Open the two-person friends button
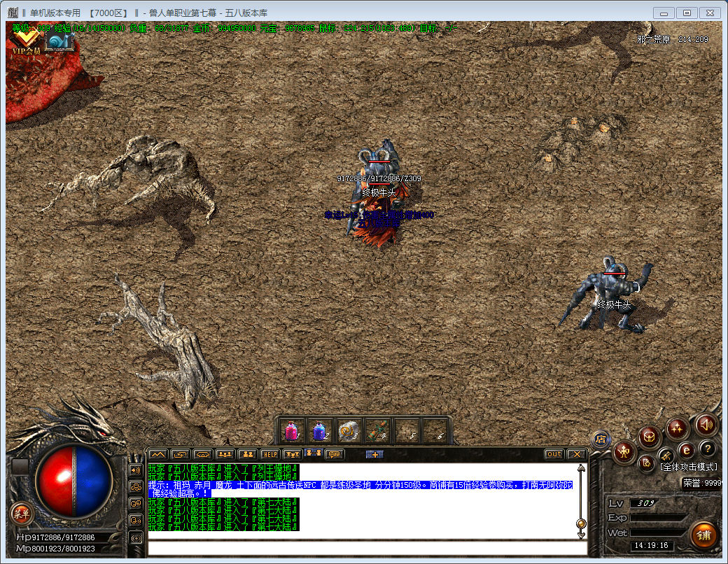 247,454
